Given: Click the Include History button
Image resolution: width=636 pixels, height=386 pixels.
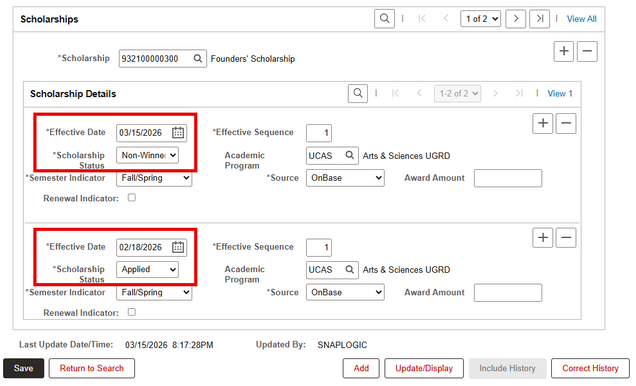Looking at the screenshot, I should click(x=507, y=368).
